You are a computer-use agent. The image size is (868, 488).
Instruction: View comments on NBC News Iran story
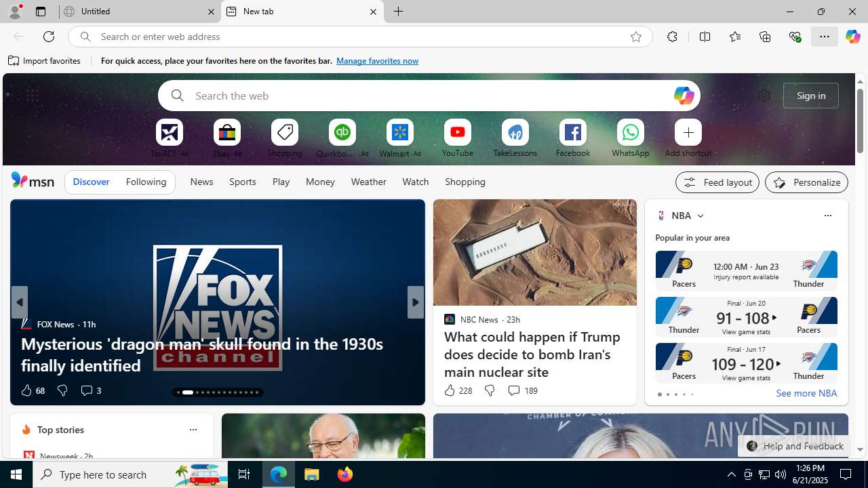(x=522, y=390)
